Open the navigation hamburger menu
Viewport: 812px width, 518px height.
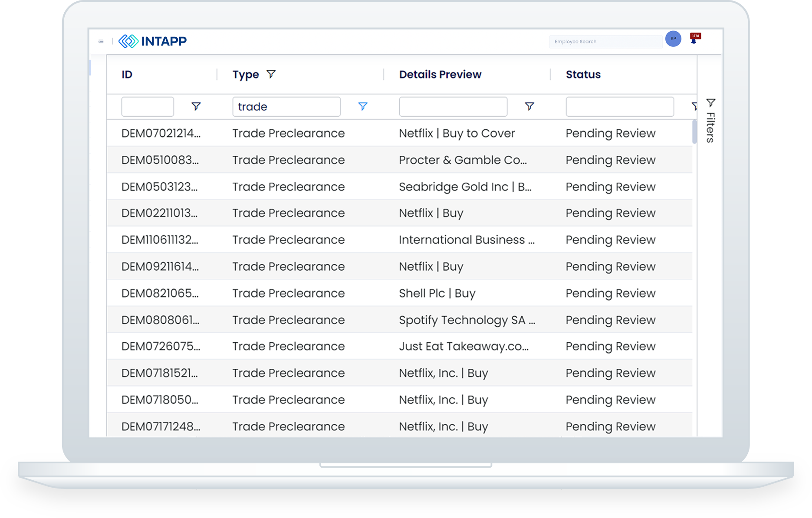tap(101, 41)
